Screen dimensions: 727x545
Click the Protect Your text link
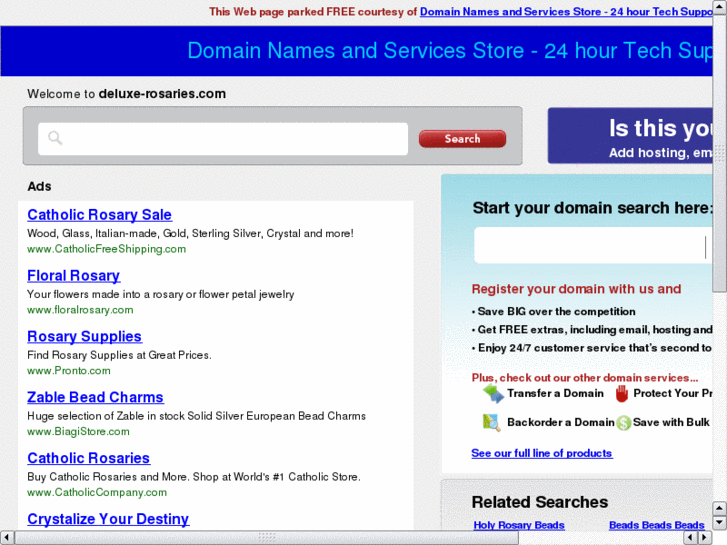pos(673,393)
